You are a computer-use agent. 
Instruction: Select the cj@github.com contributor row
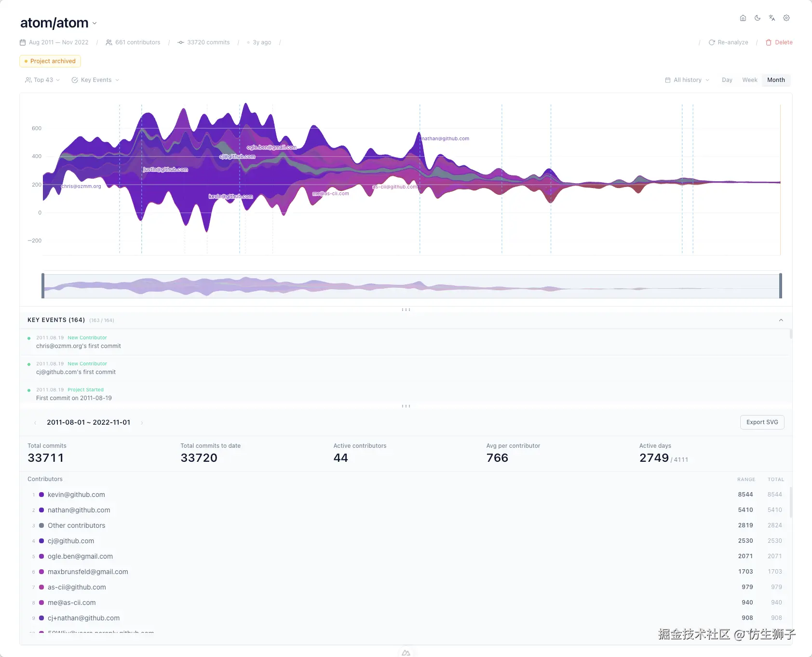tap(406, 541)
